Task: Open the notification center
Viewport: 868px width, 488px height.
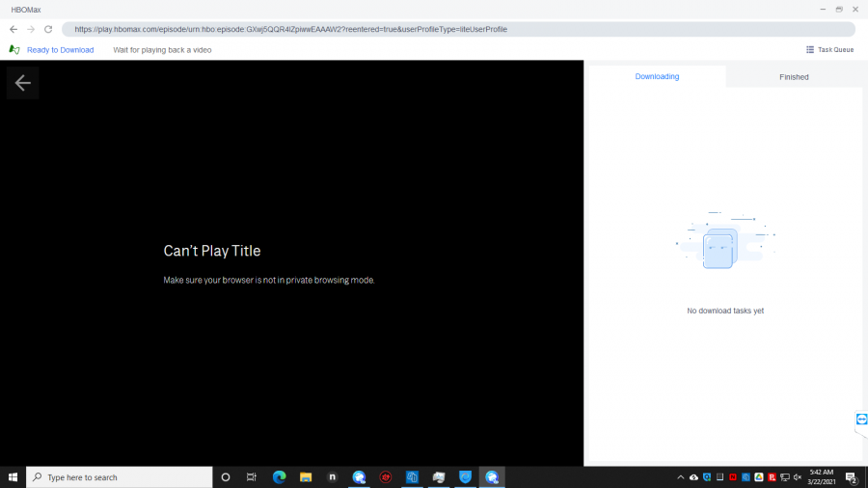Action: click(852, 477)
